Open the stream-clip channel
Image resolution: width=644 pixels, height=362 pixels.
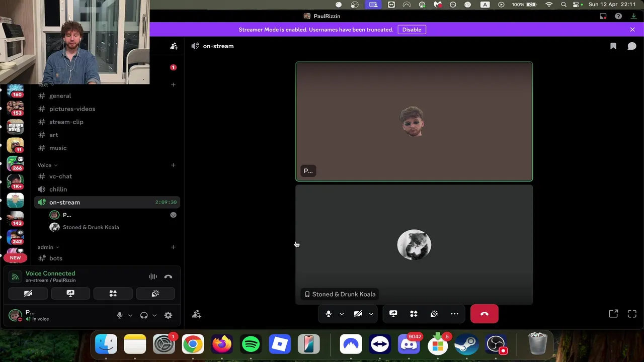(106, 122)
